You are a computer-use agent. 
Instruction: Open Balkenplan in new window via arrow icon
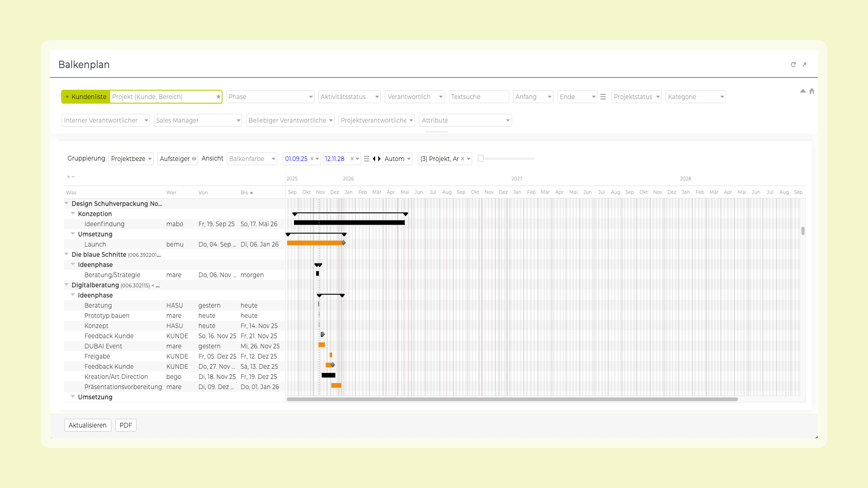(x=804, y=64)
